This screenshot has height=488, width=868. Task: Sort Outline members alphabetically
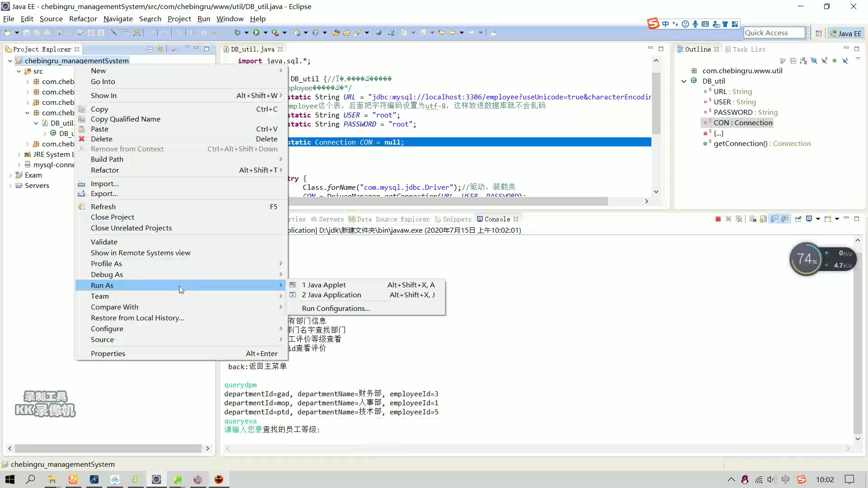(x=803, y=61)
